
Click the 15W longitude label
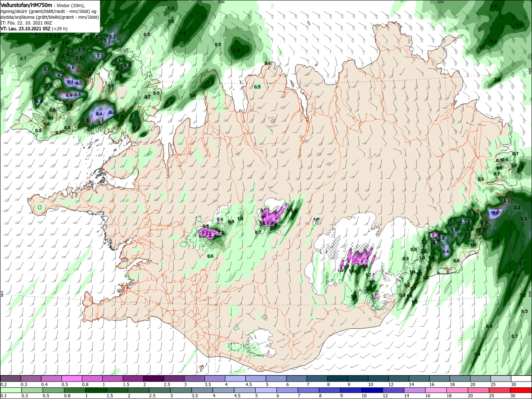(440, 2)
